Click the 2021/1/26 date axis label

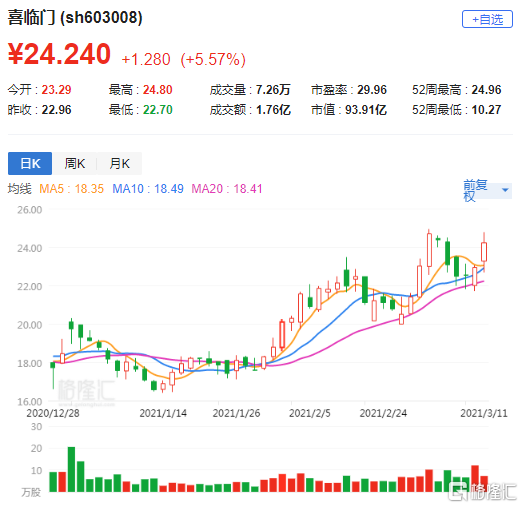tap(236, 413)
